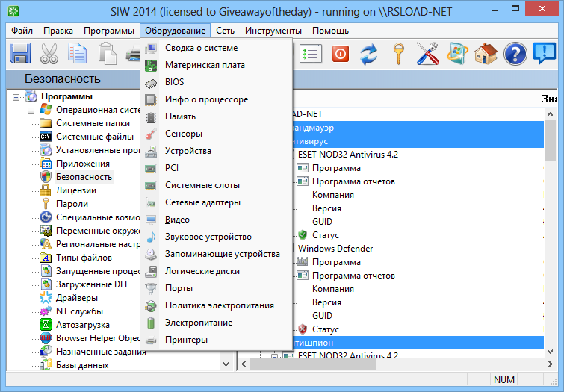This screenshot has width=564, height=392.
Task: Select Порты menu entry
Action: tap(216, 288)
